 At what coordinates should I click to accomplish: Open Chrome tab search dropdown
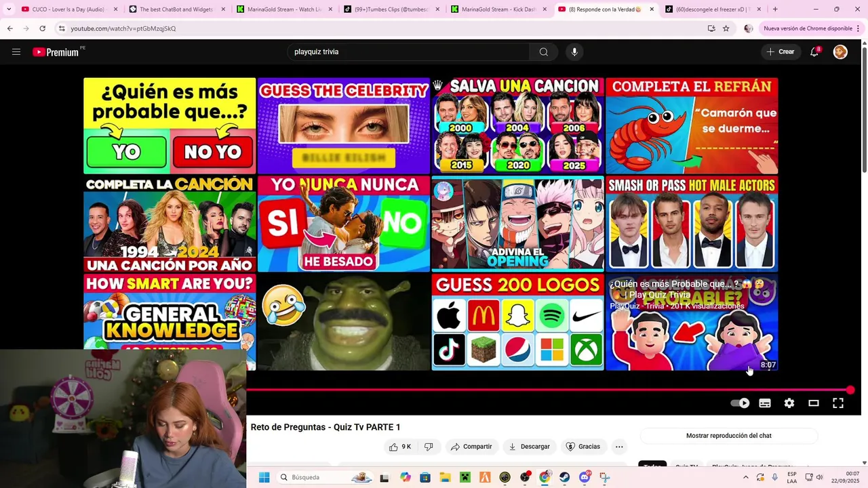pyautogui.click(x=9, y=9)
